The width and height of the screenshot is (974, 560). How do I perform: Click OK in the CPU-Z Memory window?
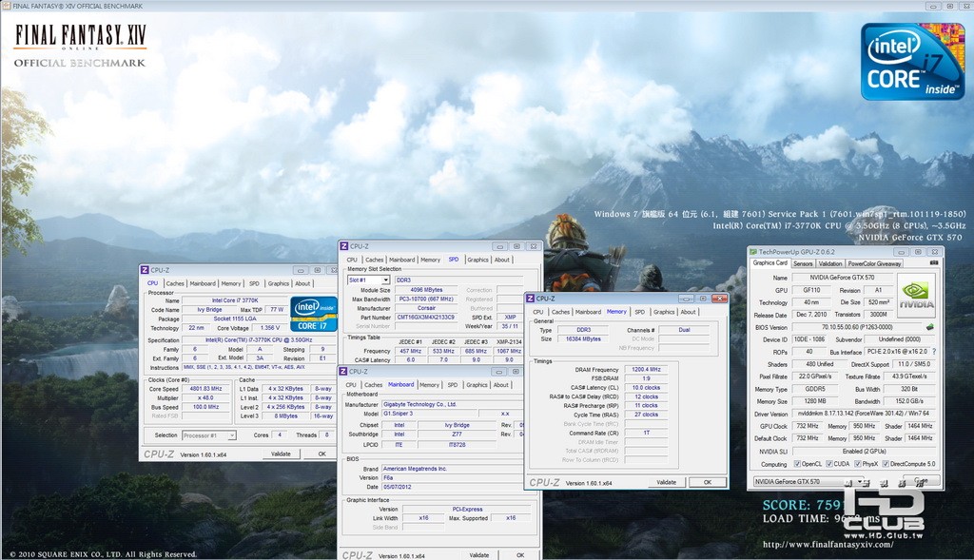pos(708,482)
